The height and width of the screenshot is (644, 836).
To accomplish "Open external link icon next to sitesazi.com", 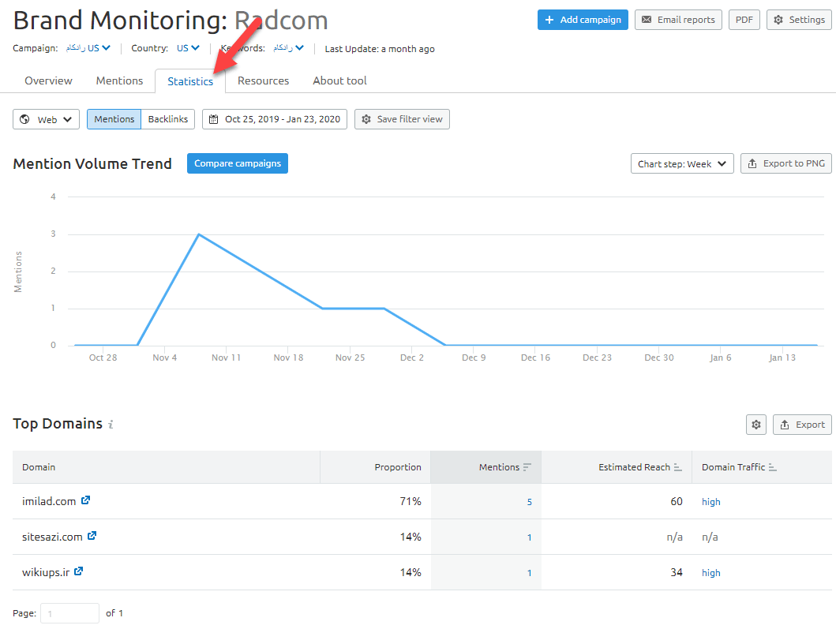I will [92, 536].
